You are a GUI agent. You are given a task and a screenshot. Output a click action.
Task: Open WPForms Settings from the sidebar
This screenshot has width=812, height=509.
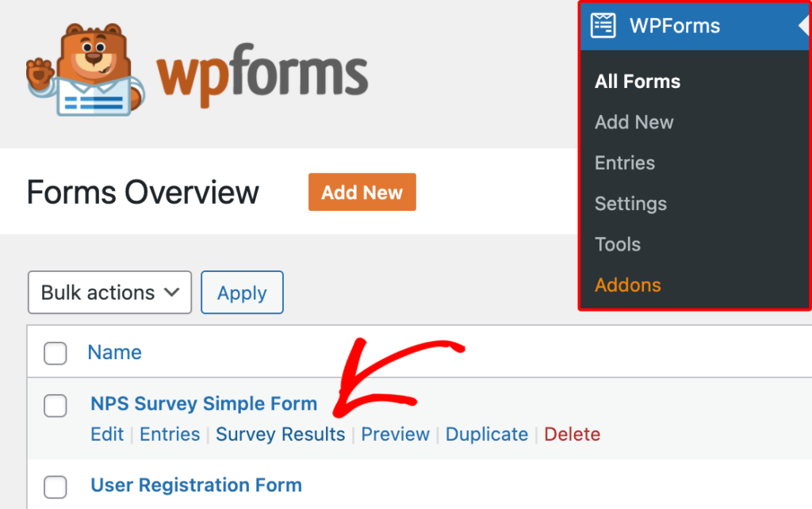pyautogui.click(x=630, y=204)
